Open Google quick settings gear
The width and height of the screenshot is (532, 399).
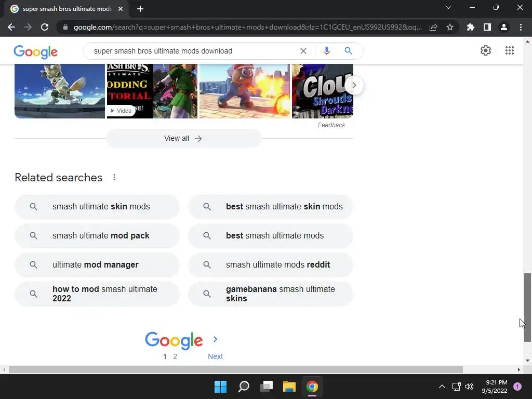pyautogui.click(x=486, y=50)
